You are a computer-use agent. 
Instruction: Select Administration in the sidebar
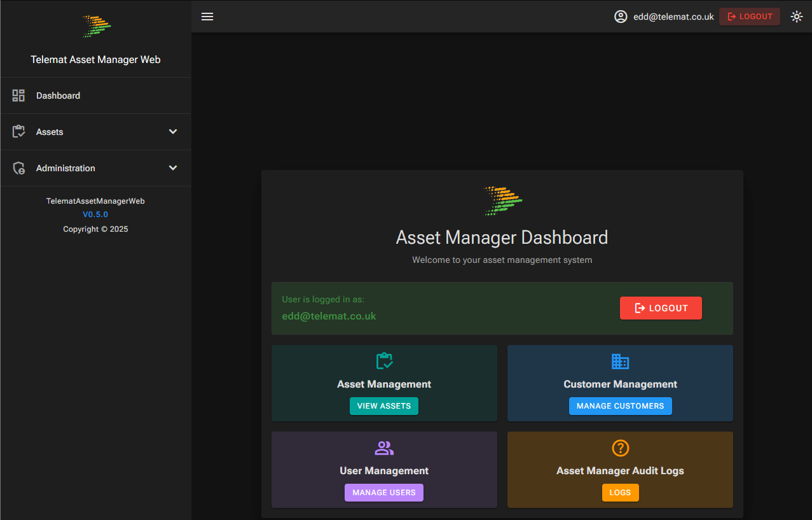click(x=65, y=167)
